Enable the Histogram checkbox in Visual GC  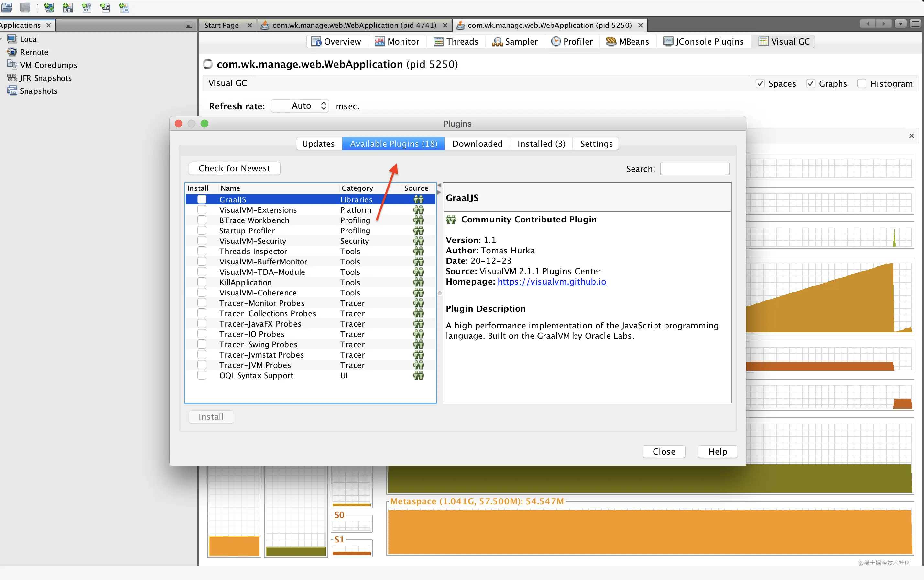pyautogui.click(x=862, y=83)
